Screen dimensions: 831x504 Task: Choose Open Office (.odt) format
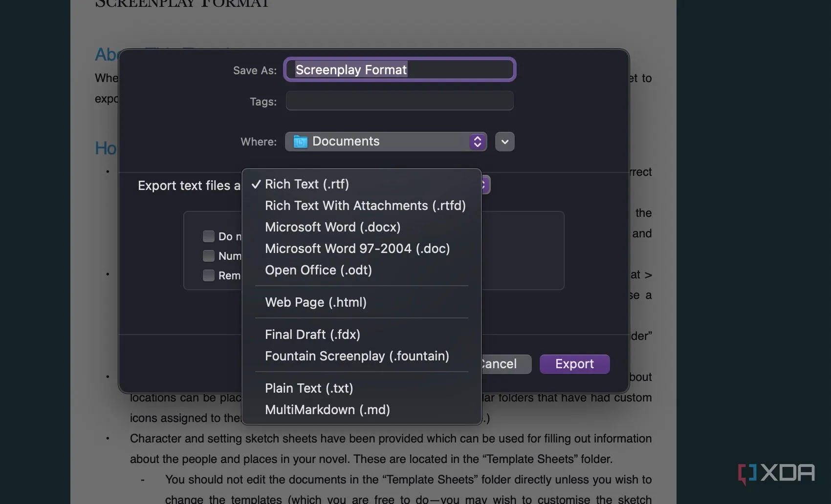[x=362, y=270]
